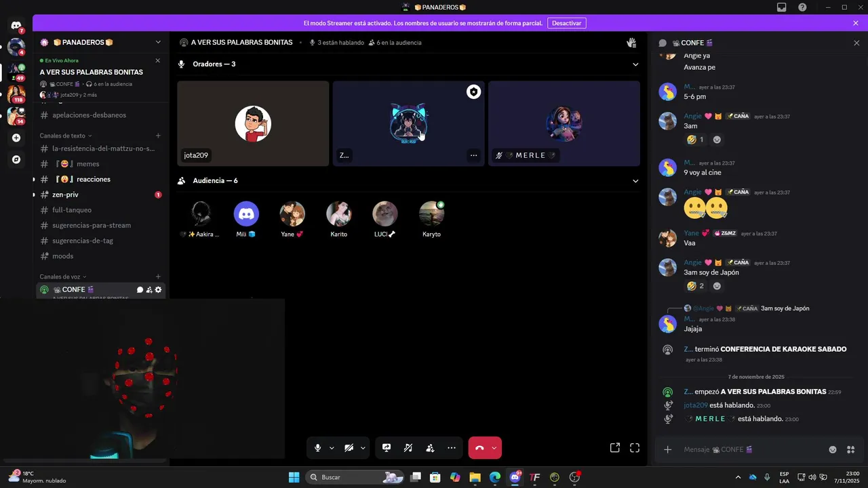
Task: Open the help question mark icon
Action: point(803,7)
